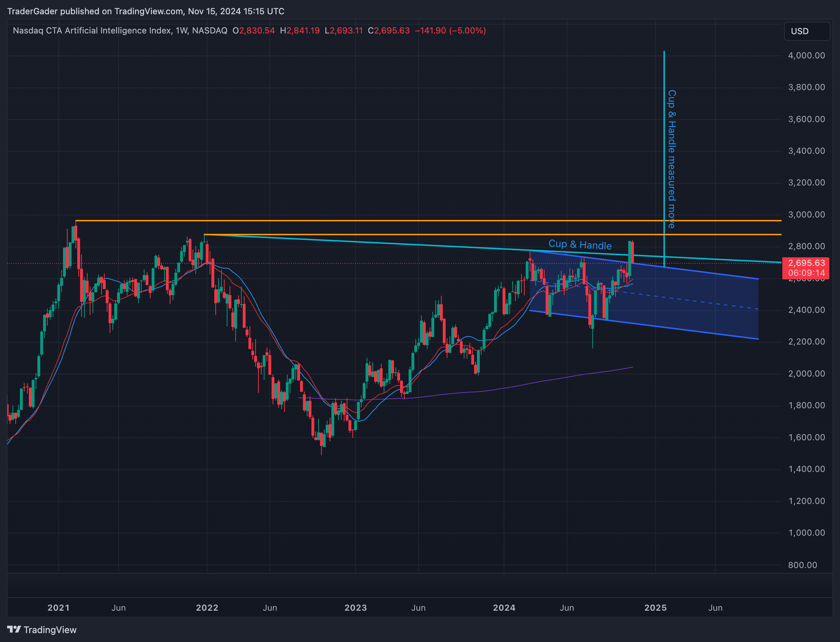The width and height of the screenshot is (840, 642).
Task: Click the 3,600.00 price axis label
Action: point(807,119)
